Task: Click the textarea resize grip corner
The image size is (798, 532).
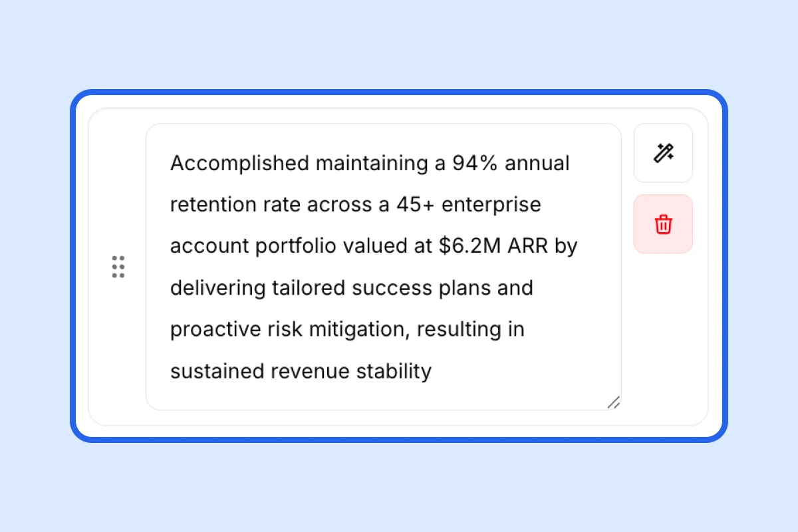Action: [x=614, y=402]
